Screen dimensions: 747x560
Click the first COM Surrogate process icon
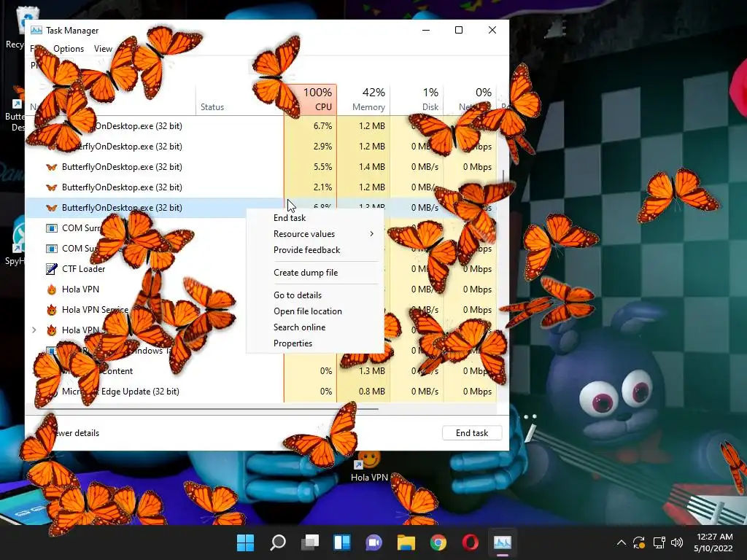click(x=52, y=228)
